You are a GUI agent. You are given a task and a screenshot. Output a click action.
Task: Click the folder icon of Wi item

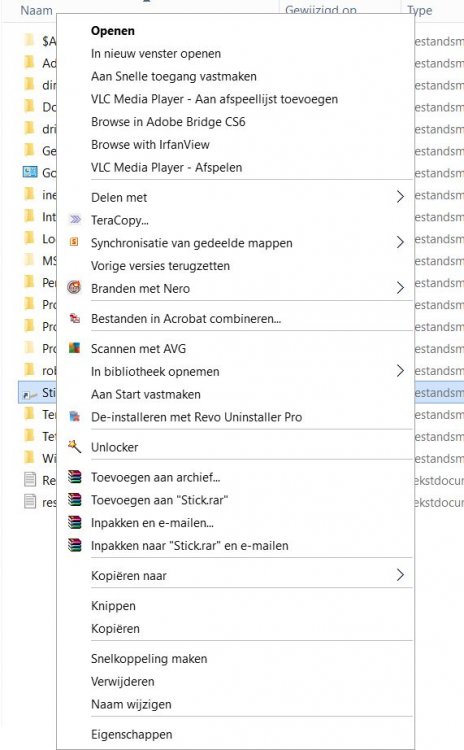[x=29, y=458]
